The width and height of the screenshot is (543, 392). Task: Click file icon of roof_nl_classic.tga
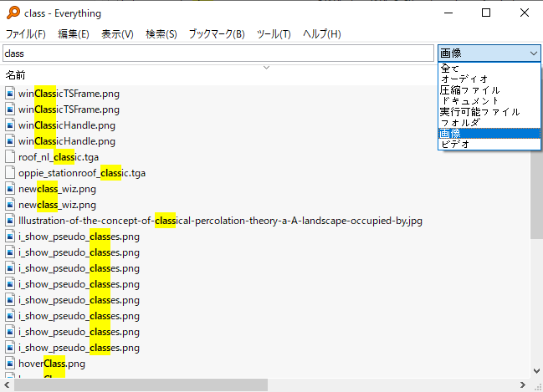pyautogui.click(x=10, y=157)
